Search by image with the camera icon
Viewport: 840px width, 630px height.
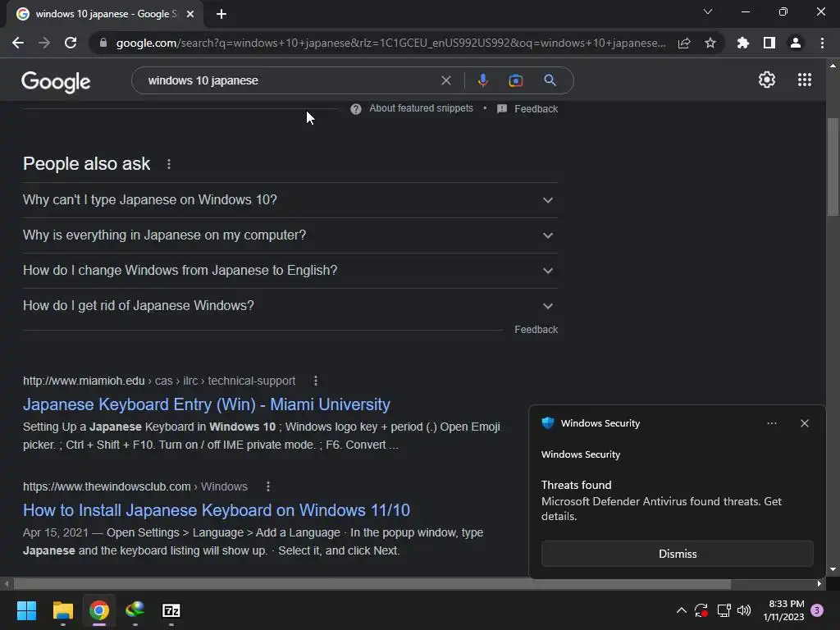pyautogui.click(x=516, y=80)
